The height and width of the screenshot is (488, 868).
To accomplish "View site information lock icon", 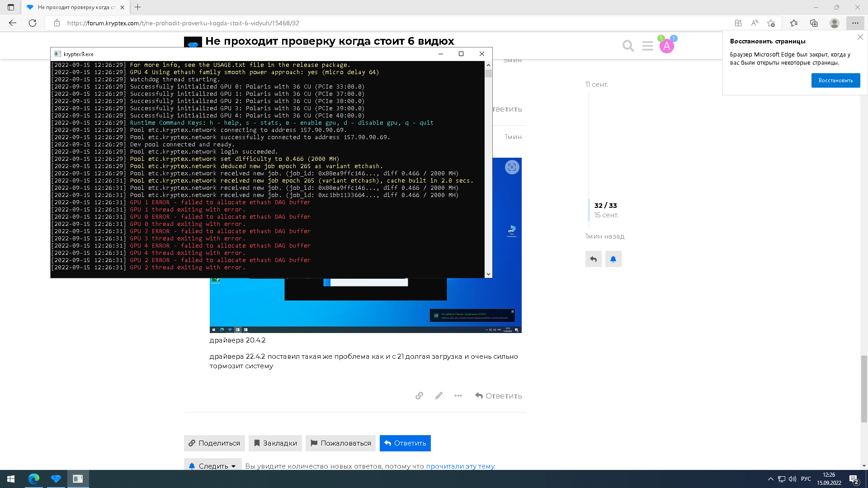I will 57,23.
